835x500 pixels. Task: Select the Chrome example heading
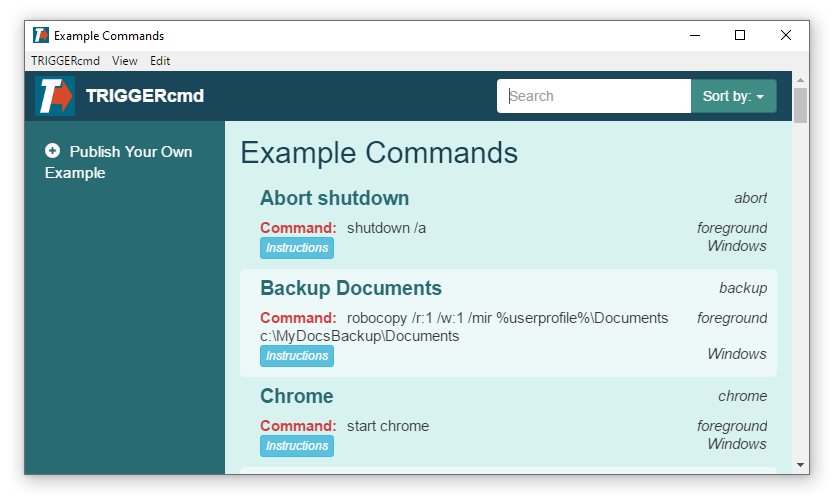[296, 396]
